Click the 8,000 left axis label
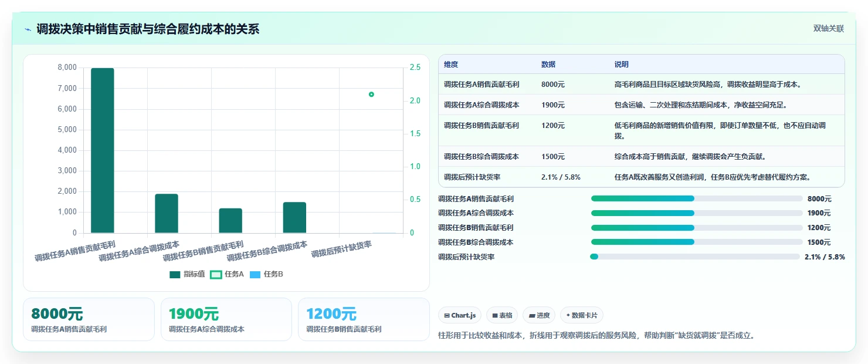The image size is (868, 364). point(67,68)
